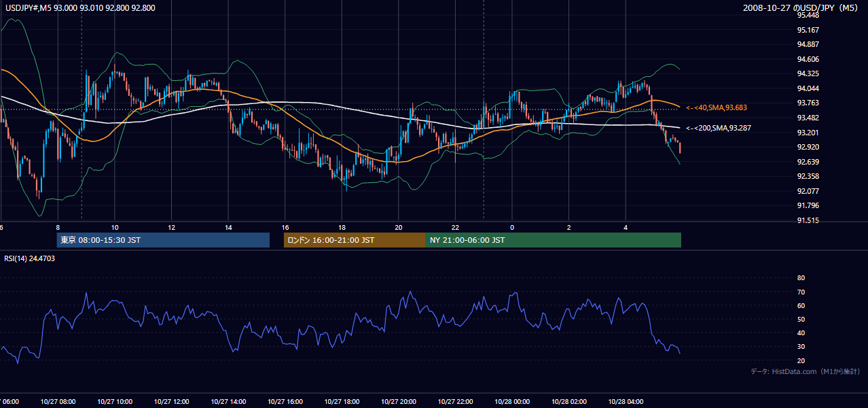Click the RSI(14) 24.4703 indicator label
This screenshot has width=868, height=408.
(x=30, y=258)
